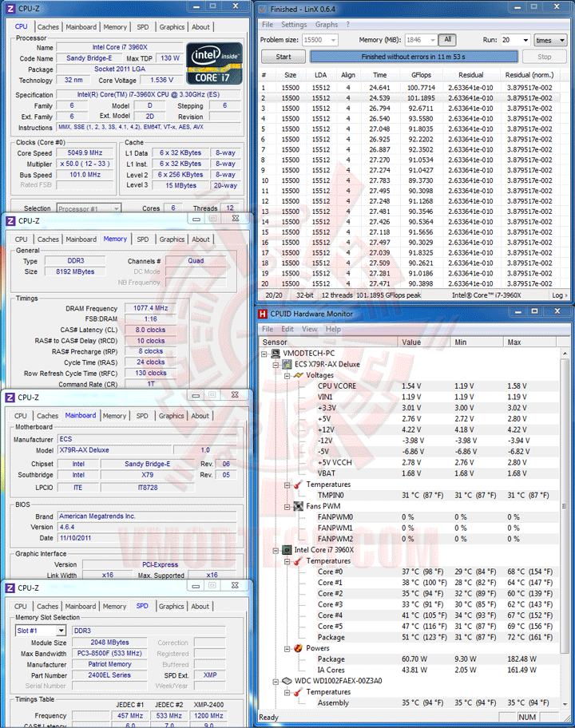Open the SPD tab in top CPU-Z window
The width and height of the screenshot is (575, 728).
[x=143, y=27]
